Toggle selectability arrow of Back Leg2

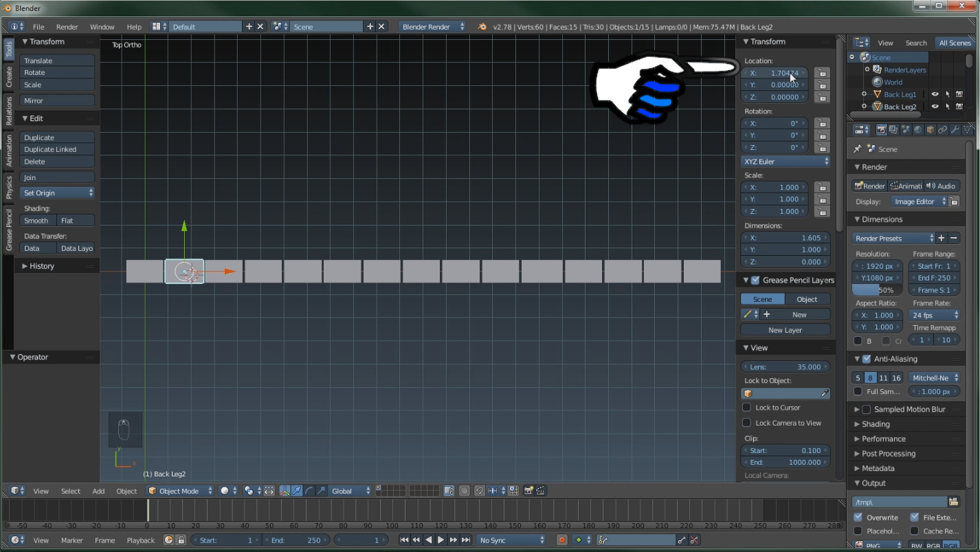click(x=947, y=107)
